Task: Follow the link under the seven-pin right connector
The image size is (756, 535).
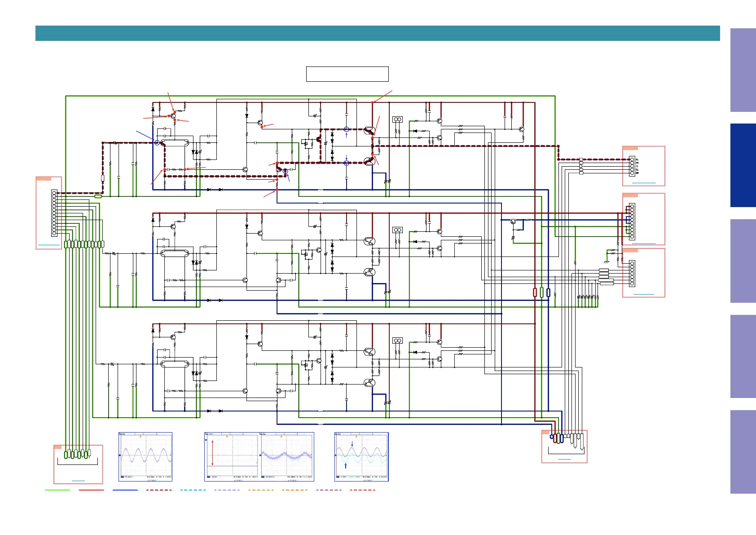Action: 643,294
